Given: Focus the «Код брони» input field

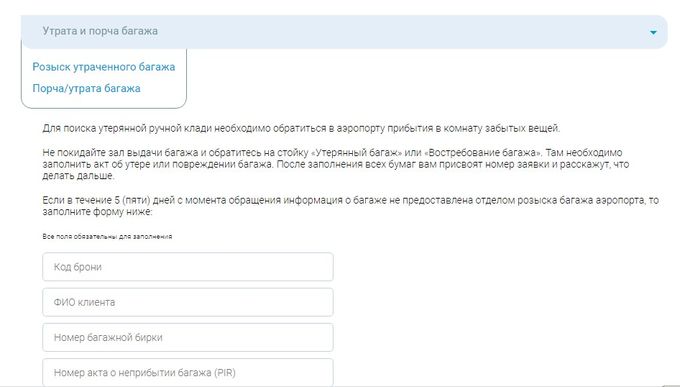Looking at the screenshot, I should (x=188, y=267).
